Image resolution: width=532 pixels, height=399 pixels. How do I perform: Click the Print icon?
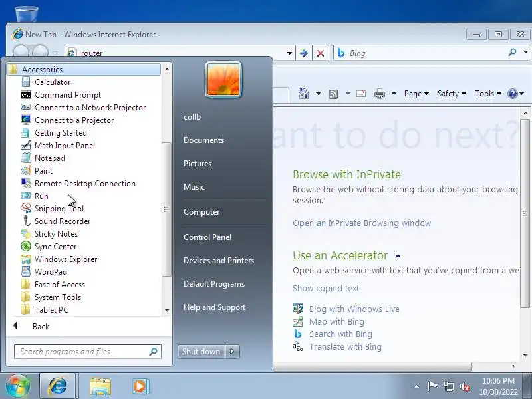[379, 94]
